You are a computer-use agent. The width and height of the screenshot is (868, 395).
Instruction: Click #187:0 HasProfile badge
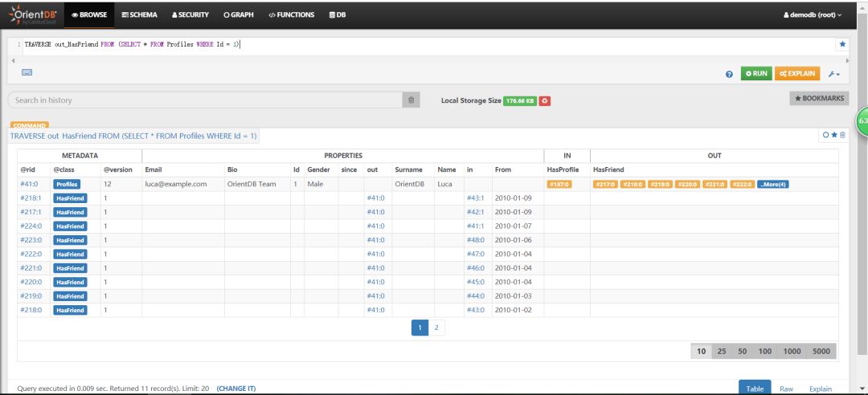(559, 184)
